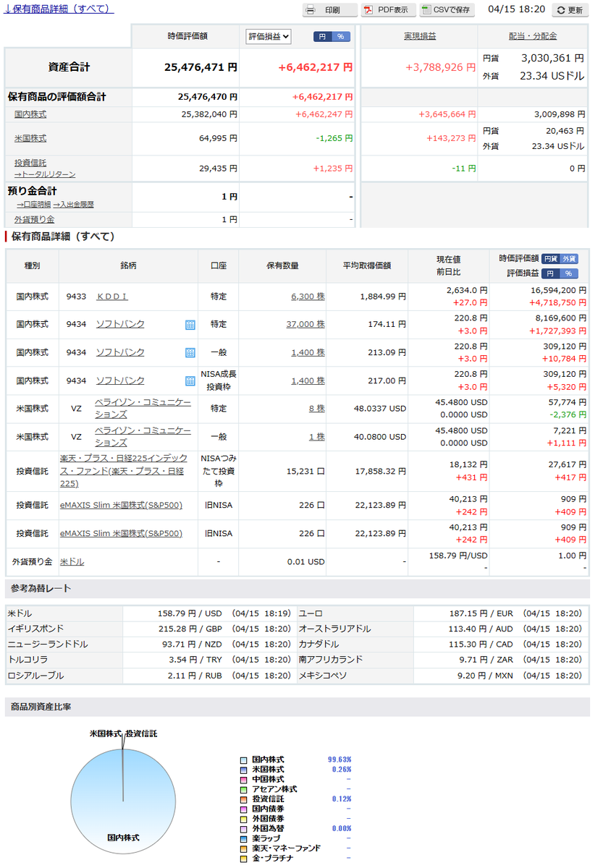Viewport: 595px width, 868px height.
Task: Follow the →口座明細 link
Action: click(x=33, y=205)
